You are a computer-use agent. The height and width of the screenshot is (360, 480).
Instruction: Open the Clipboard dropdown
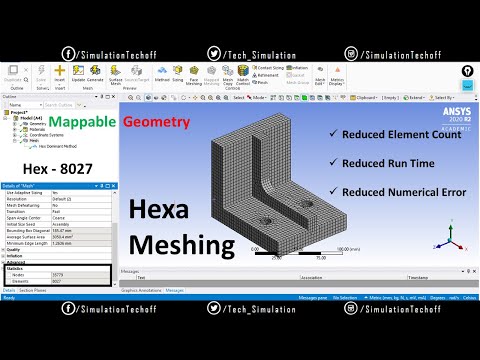[x=364, y=98]
